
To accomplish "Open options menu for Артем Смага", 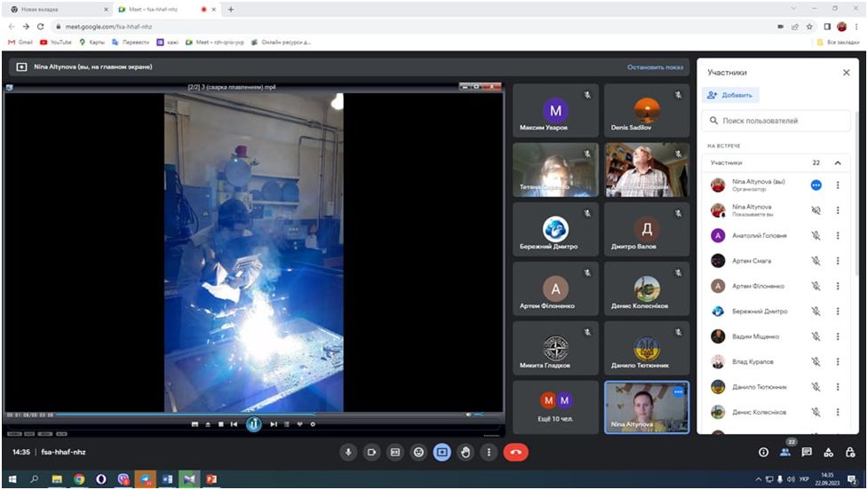I will click(x=838, y=260).
